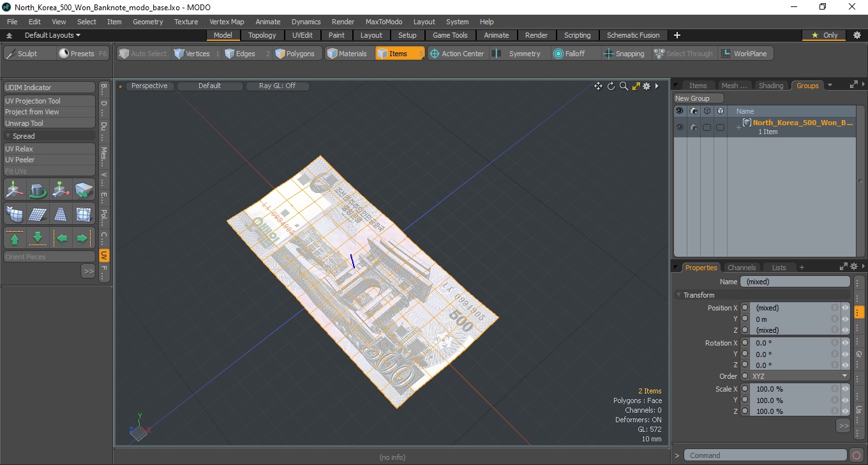Click the trapezoid grid icon
The width and height of the screenshot is (868, 465).
[61, 214]
